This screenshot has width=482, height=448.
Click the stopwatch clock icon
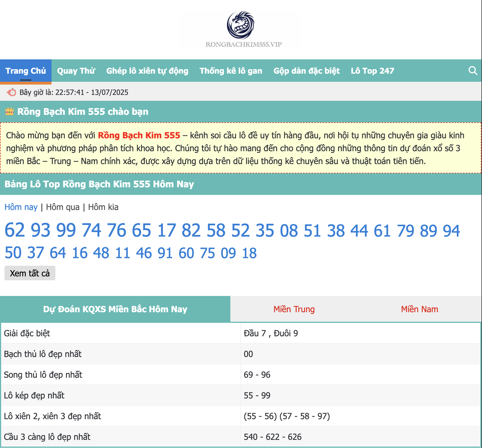(11, 92)
